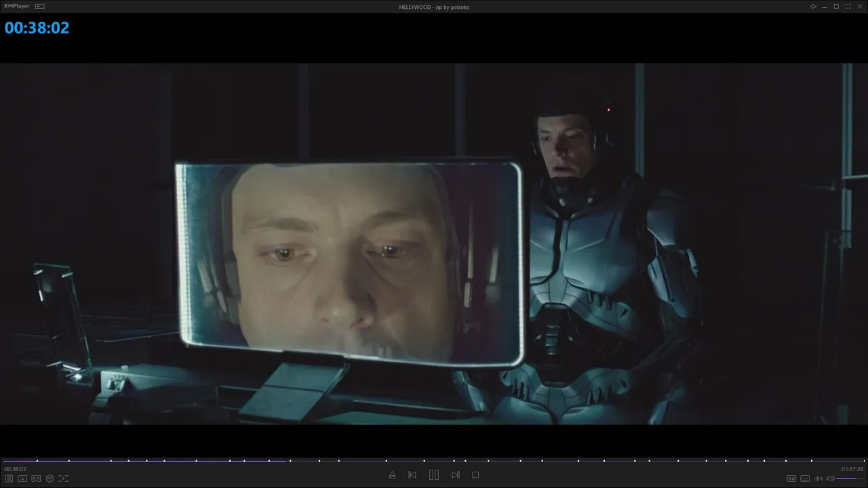The width and height of the screenshot is (868, 488).
Task: Open the KMPlayer main menu logo
Action: pos(17,6)
